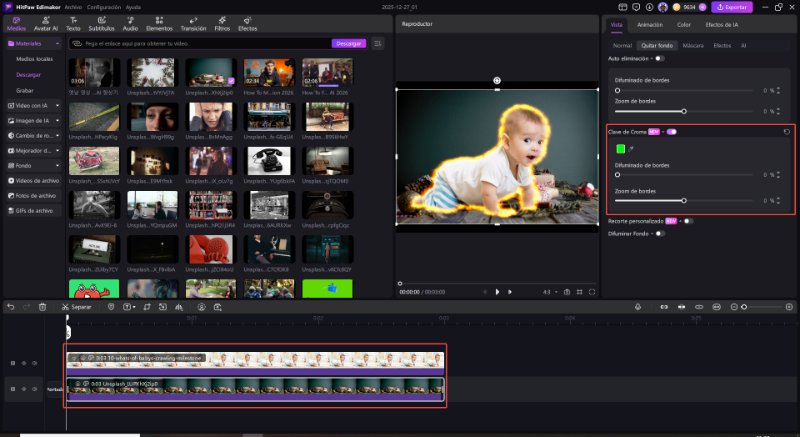Click the green chroma key color swatch
Screen dimensions: 800x437
click(x=620, y=149)
